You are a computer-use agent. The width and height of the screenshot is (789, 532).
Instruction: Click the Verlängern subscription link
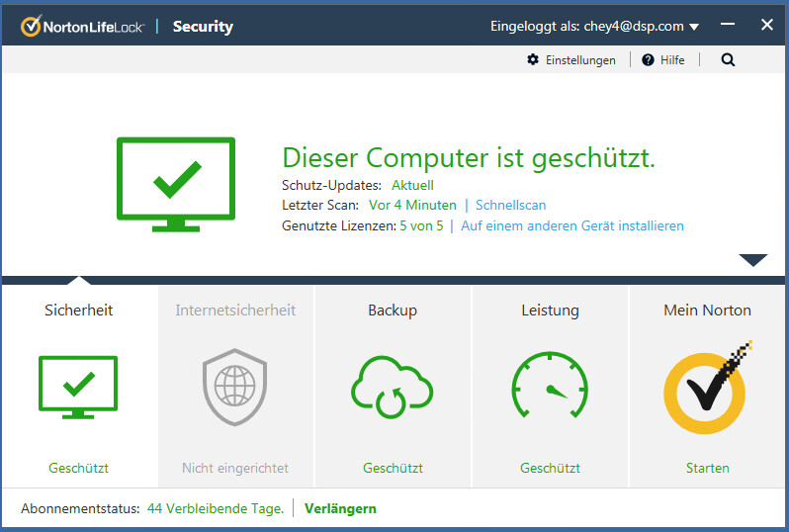[340, 508]
